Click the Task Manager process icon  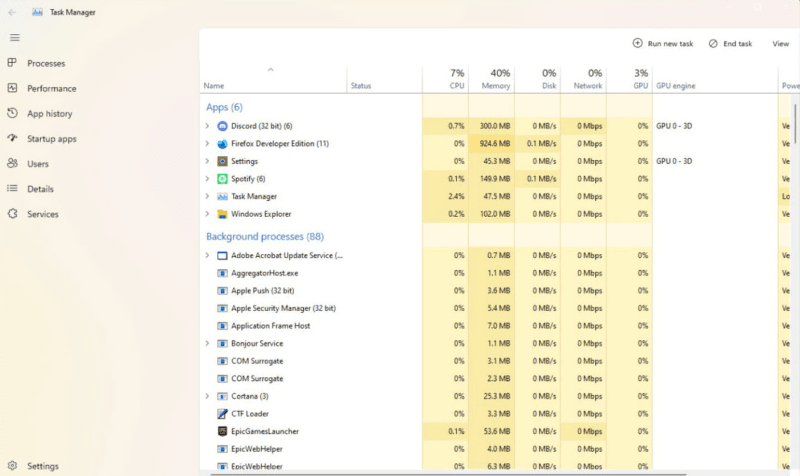coord(222,196)
